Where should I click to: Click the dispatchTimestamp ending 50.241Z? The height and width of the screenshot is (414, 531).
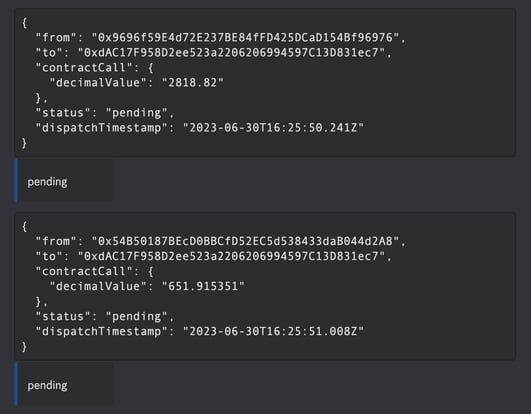click(273, 128)
